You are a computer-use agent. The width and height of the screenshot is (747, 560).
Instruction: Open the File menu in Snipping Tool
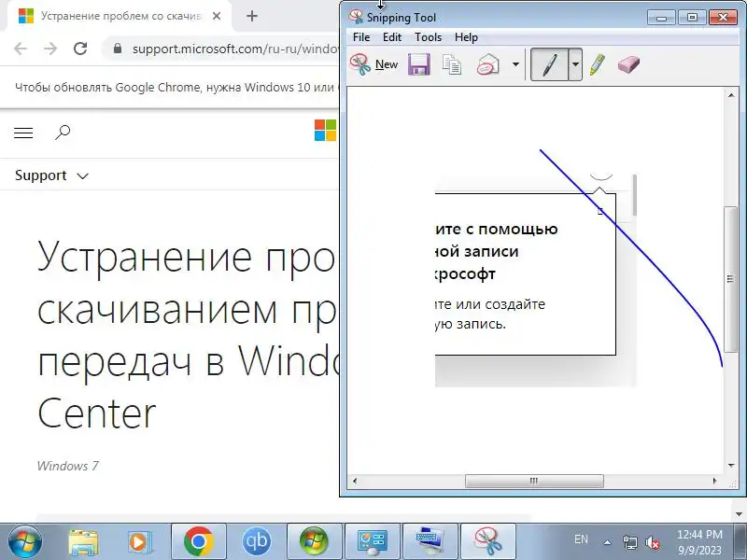point(361,37)
